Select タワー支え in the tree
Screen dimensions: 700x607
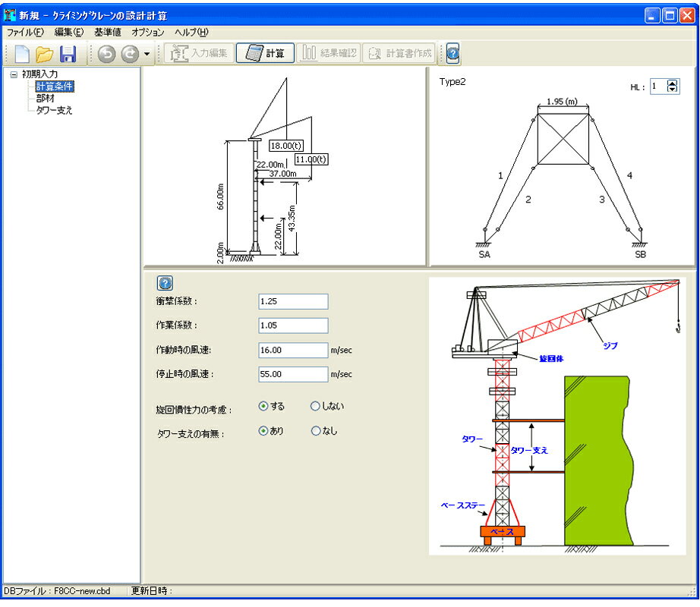pos(54,110)
